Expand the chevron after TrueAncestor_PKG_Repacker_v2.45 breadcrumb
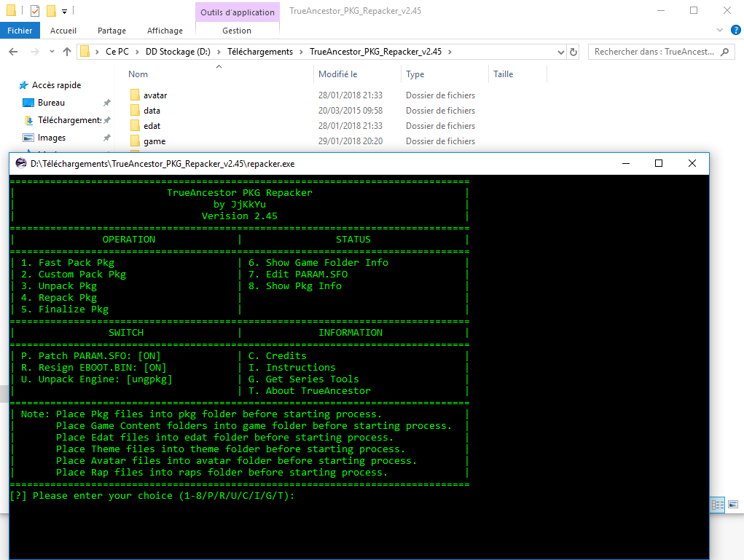 [450, 52]
